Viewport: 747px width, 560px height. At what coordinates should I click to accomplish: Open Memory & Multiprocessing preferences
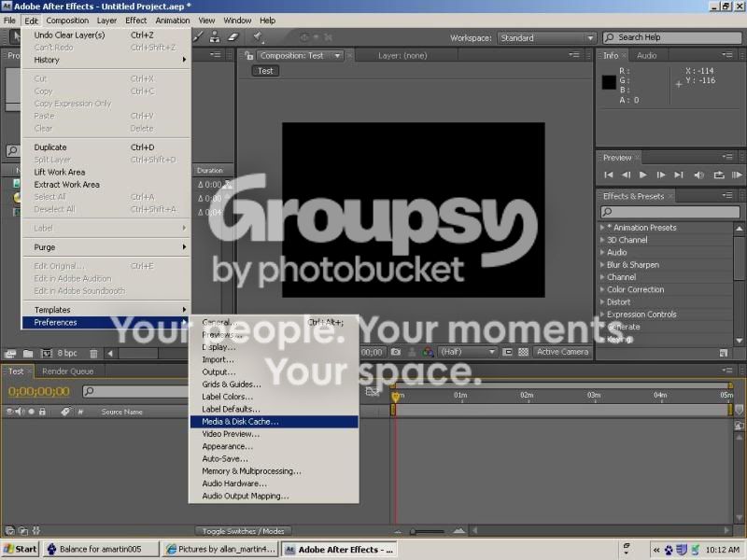(x=274, y=471)
